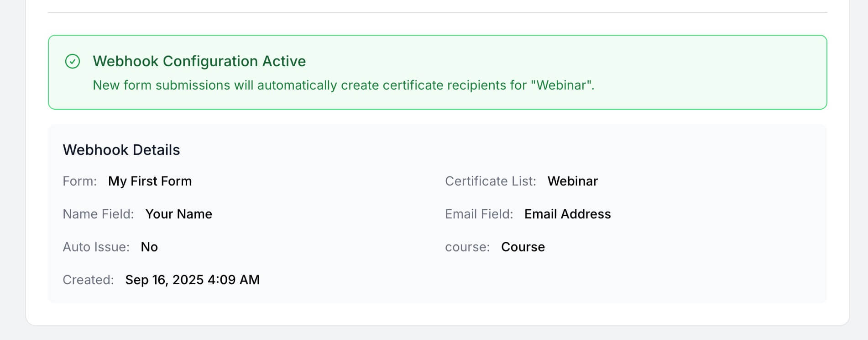Select the "Webinar" certificate list value

(572, 181)
